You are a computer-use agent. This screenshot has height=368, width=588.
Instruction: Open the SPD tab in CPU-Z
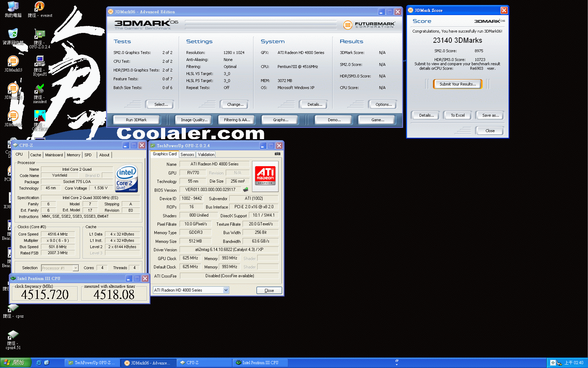tap(88, 155)
